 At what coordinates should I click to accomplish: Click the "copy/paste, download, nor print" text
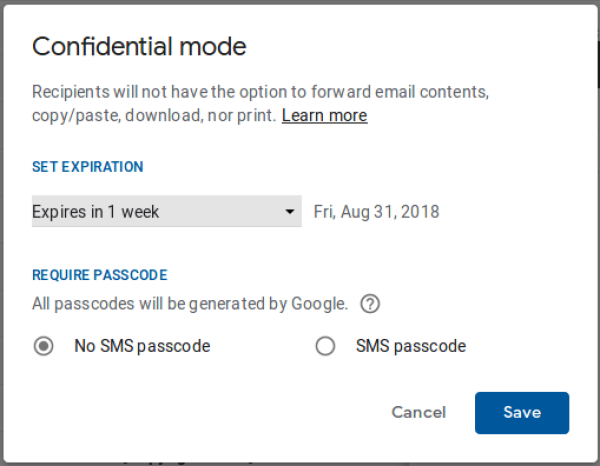(x=154, y=116)
